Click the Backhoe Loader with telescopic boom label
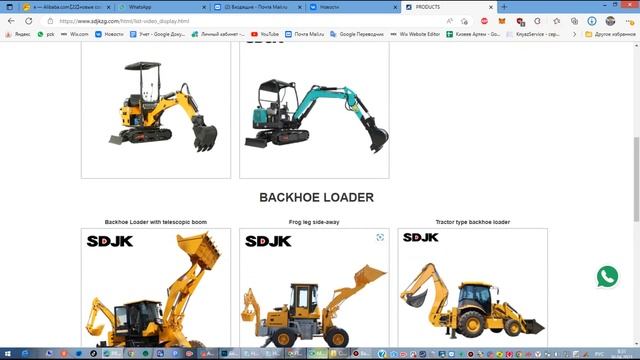The height and width of the screenshot is (360, 640). click(156, 222)
